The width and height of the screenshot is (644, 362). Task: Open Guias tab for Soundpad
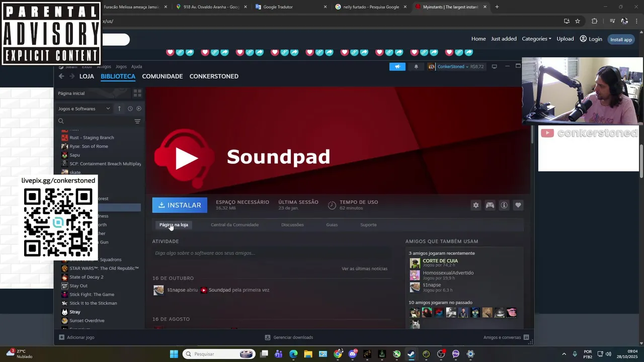pos(332,225)
